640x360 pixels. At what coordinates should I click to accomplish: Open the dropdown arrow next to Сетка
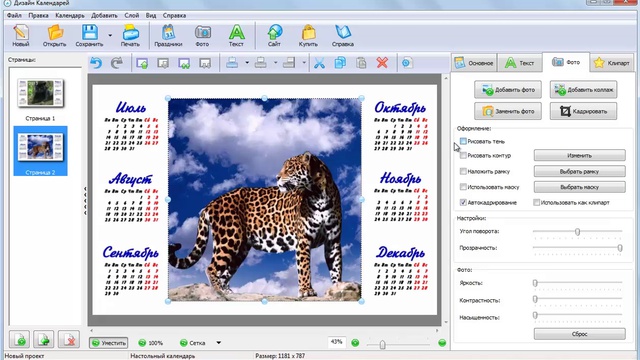pos(218,343)
